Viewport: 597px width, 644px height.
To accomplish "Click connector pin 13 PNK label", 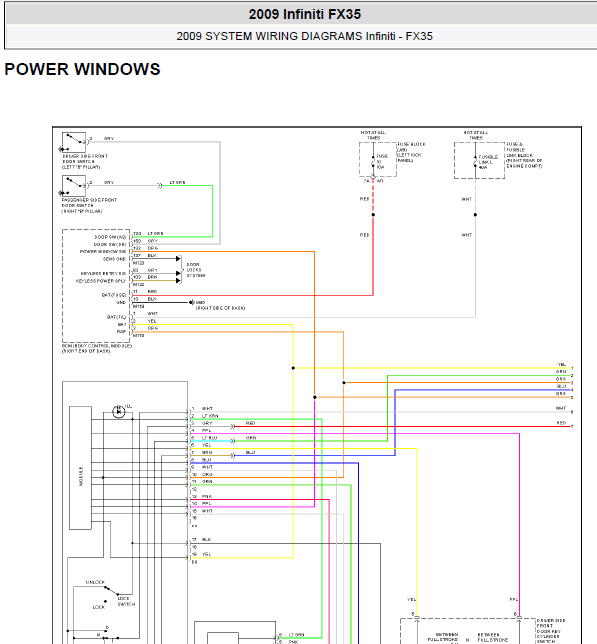I will click(x=207, y=497).
